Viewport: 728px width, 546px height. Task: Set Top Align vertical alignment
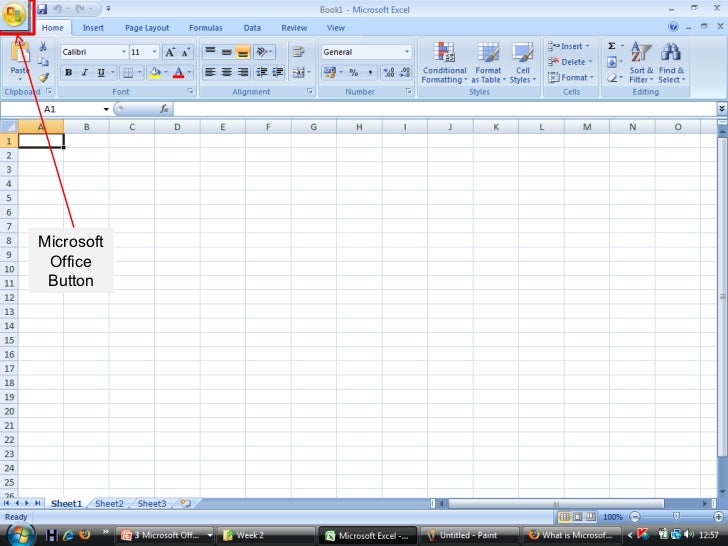[210, 52]
